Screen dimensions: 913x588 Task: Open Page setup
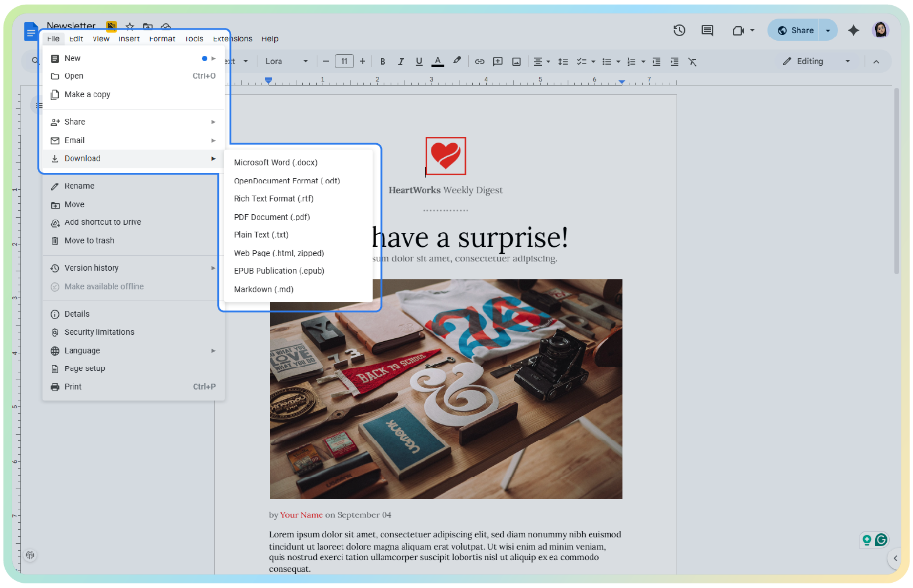[x=133, y=369]
